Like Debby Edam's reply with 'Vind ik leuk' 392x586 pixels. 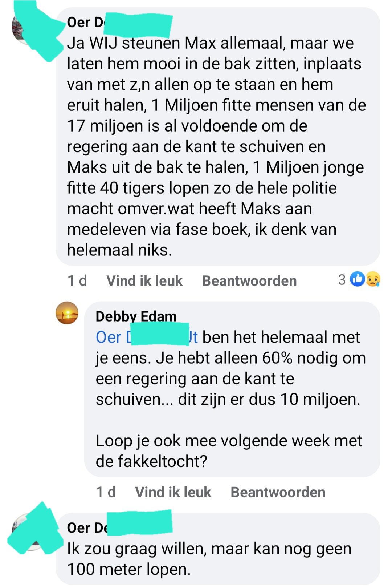[173, 492]
